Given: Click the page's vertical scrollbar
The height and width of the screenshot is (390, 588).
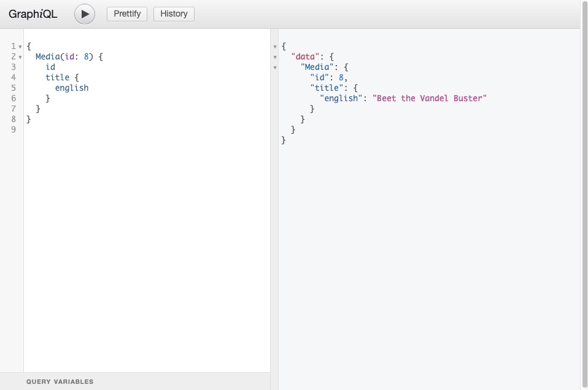Looking at the screenshot, I should (584, 195).
